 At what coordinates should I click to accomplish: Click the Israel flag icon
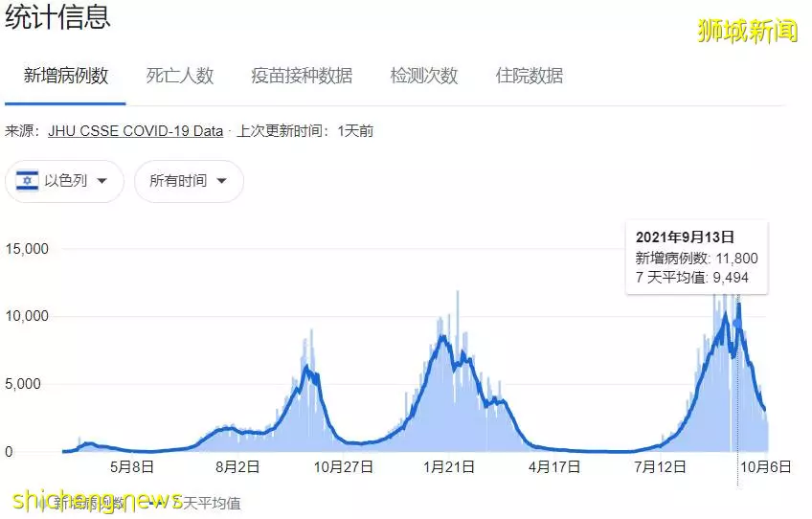(28, 181)
